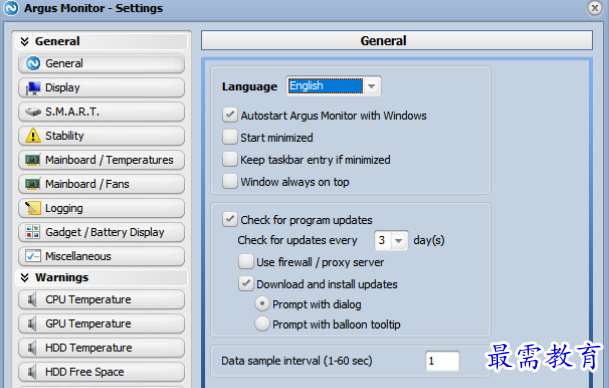Collapse the General section chevron
Viewport: 609px width, 388px height.
tap(24, 41)
